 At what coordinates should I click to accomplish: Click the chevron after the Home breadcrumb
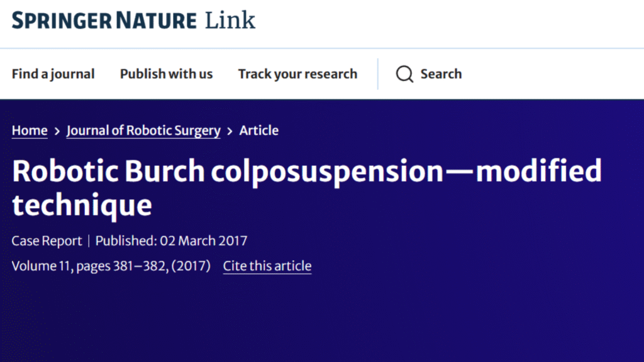pos(57,131)
